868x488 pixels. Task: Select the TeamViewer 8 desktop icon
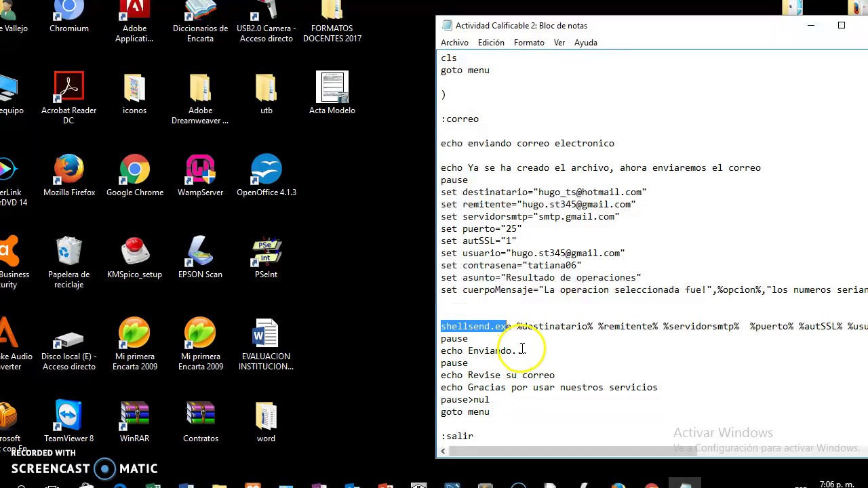tap(68, 422)
